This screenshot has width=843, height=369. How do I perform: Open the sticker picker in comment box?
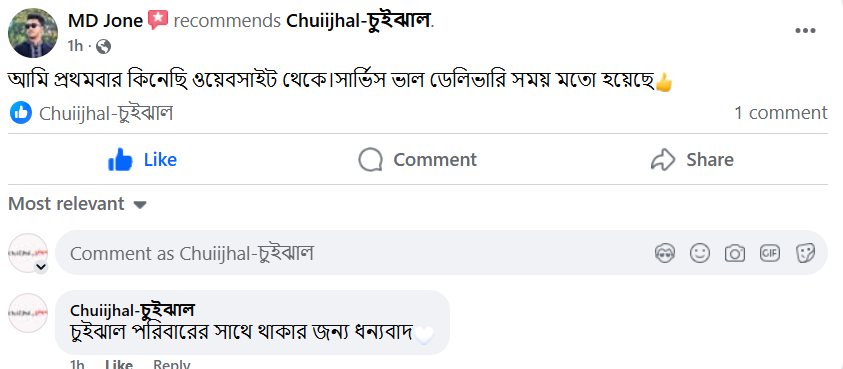pos(805,253)
